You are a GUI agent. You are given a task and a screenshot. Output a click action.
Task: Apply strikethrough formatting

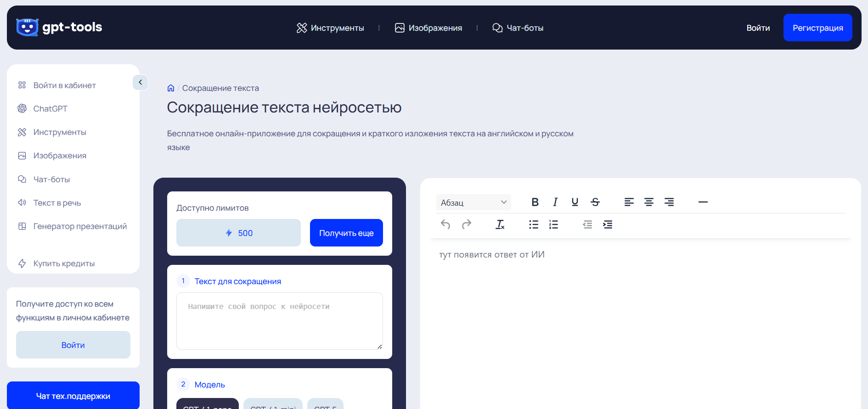595,202
